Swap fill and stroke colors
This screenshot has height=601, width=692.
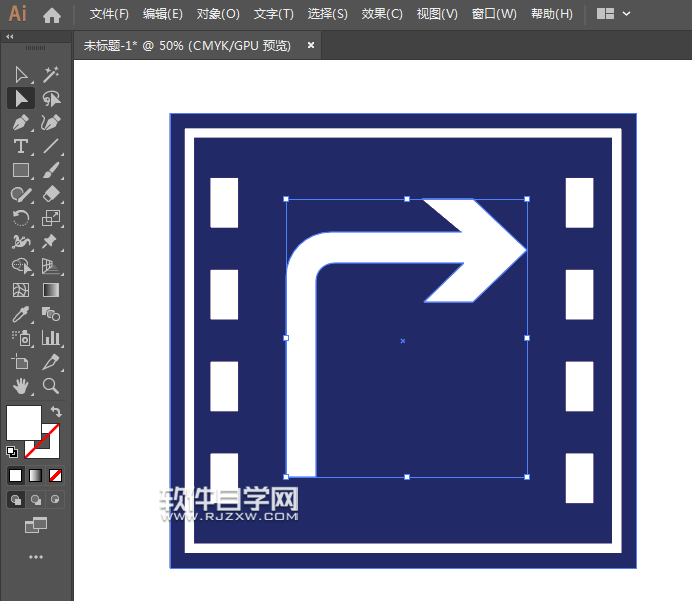[56, 411]
